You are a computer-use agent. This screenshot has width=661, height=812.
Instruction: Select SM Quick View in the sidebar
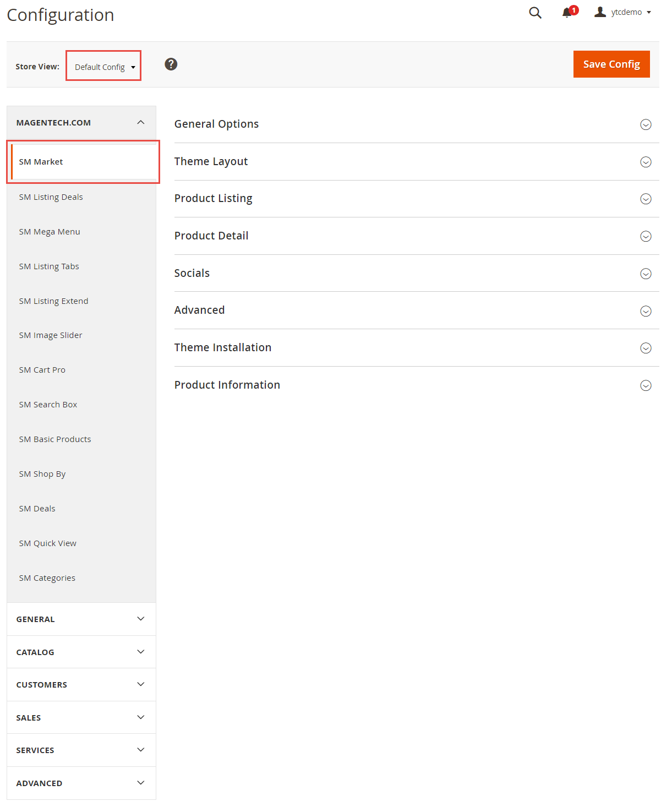(48, 543)
